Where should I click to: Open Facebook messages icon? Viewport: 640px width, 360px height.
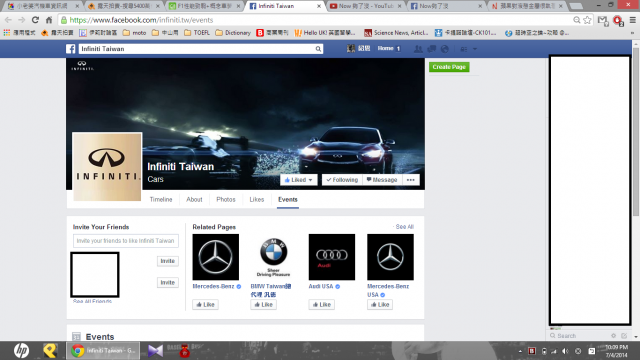click(x=431, y=49)
